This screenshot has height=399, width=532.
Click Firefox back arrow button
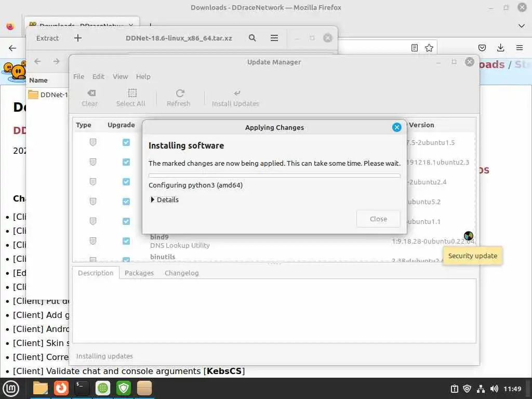click(12, 48)
